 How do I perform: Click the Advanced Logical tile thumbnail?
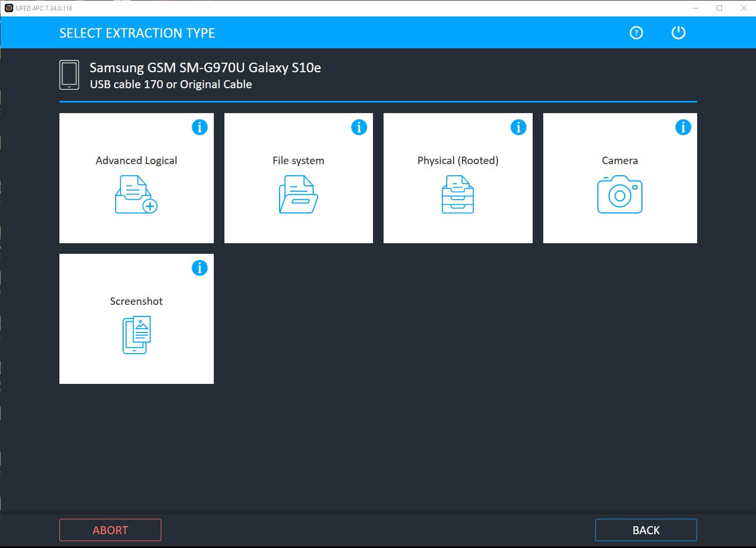(x=136, y=178)
